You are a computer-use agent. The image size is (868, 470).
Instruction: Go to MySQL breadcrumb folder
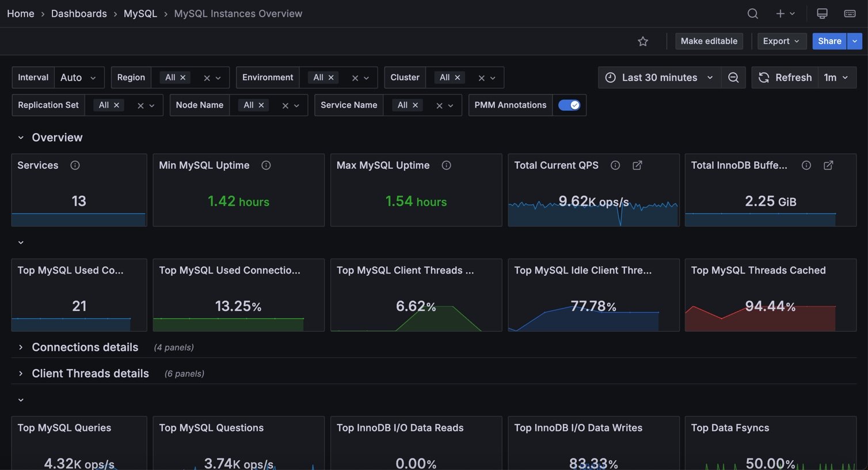click(140, 14)
